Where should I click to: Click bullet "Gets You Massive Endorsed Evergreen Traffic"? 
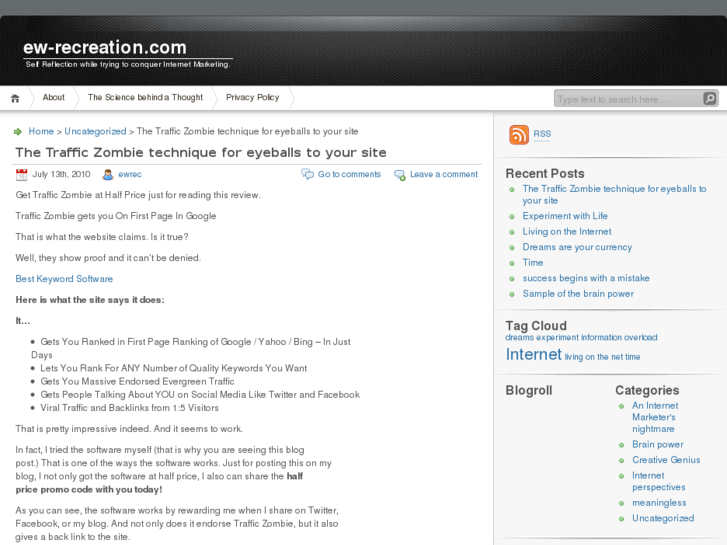[x=137, y=381]
